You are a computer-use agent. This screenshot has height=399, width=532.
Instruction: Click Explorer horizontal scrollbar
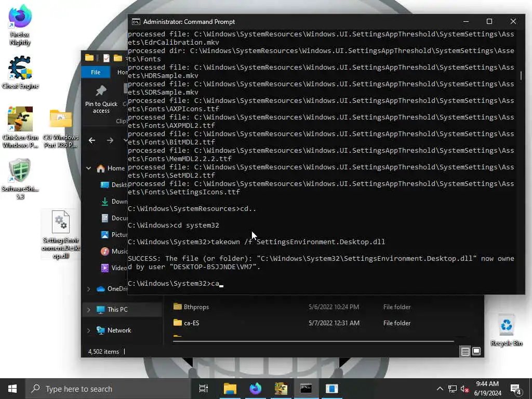(x=313, y=341)
